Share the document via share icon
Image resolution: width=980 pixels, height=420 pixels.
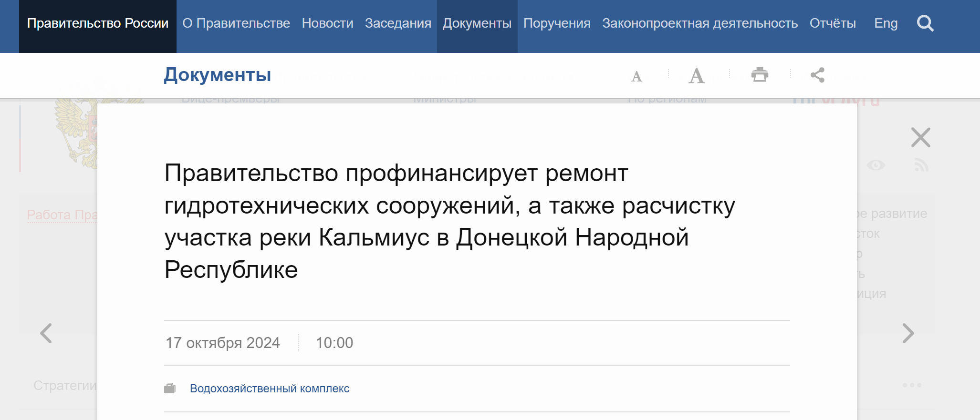(x=817, y=75)
